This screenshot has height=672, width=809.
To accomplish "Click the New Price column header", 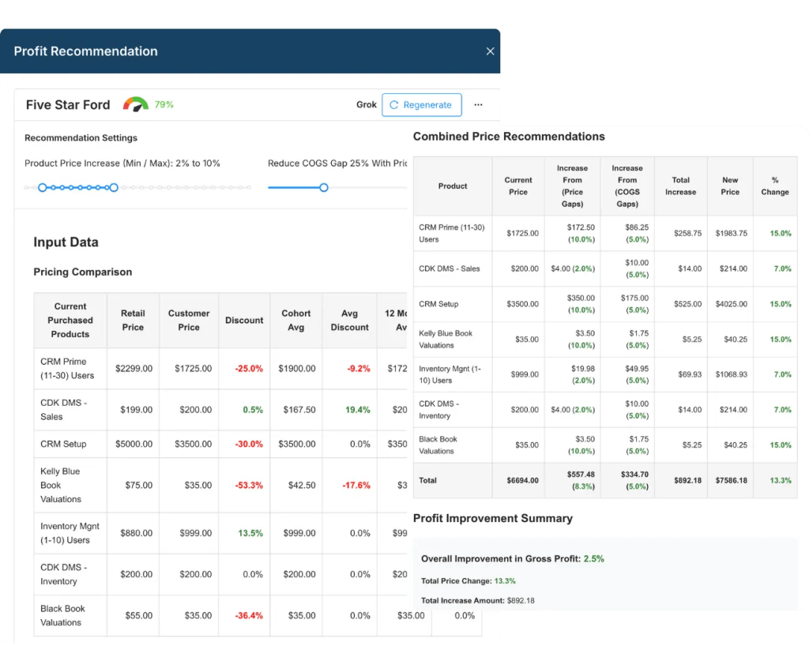I will [730, 186].
